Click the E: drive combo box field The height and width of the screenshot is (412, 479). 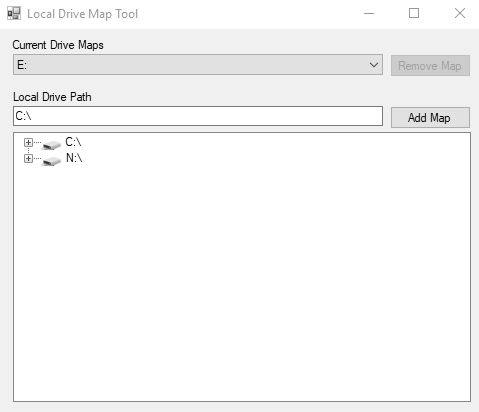198,65
